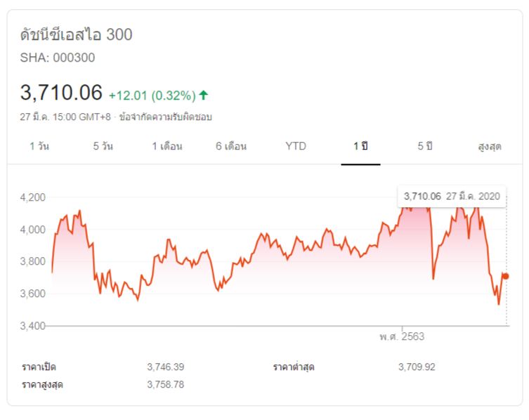Click the "SHA: 000300" ticker text

coord(58,58)
